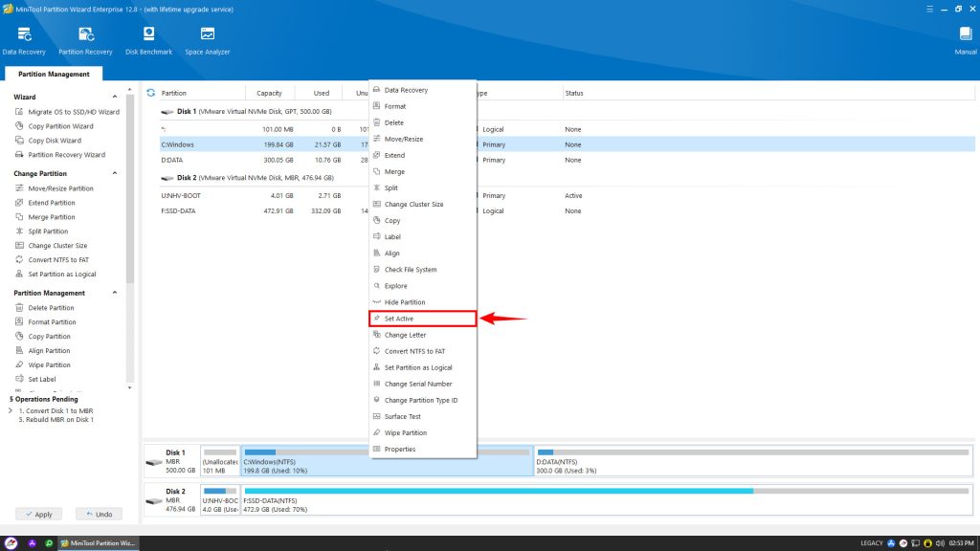Select the U:NHV-BOOT partition row
Image resolution: width=980 pixels, height=551 pixels.
(568, 195)
